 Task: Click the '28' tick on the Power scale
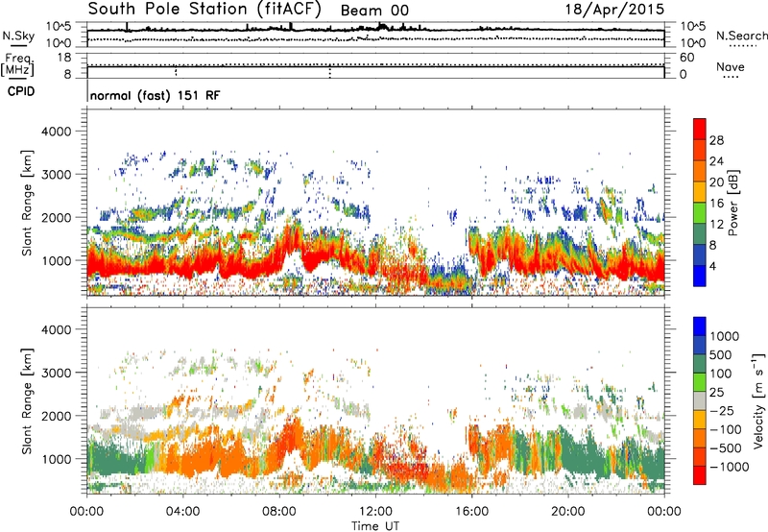pyautogui.click(x=716, y=140)
